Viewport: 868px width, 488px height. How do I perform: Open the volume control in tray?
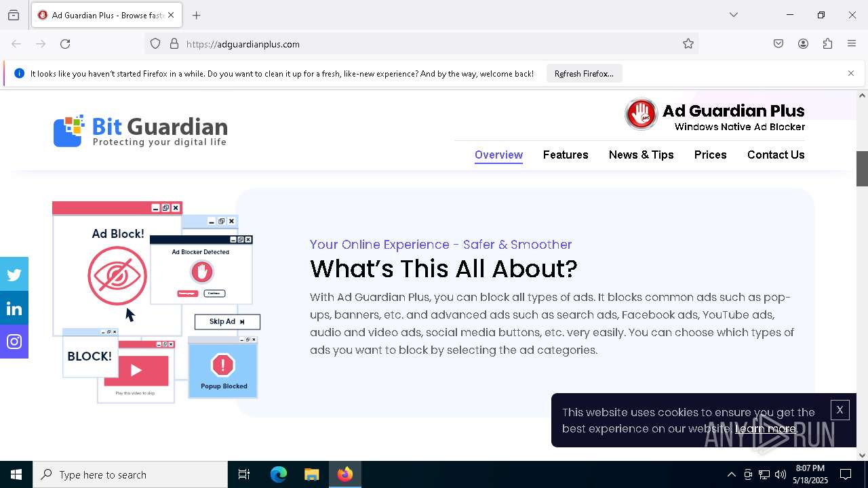(781, 474)
